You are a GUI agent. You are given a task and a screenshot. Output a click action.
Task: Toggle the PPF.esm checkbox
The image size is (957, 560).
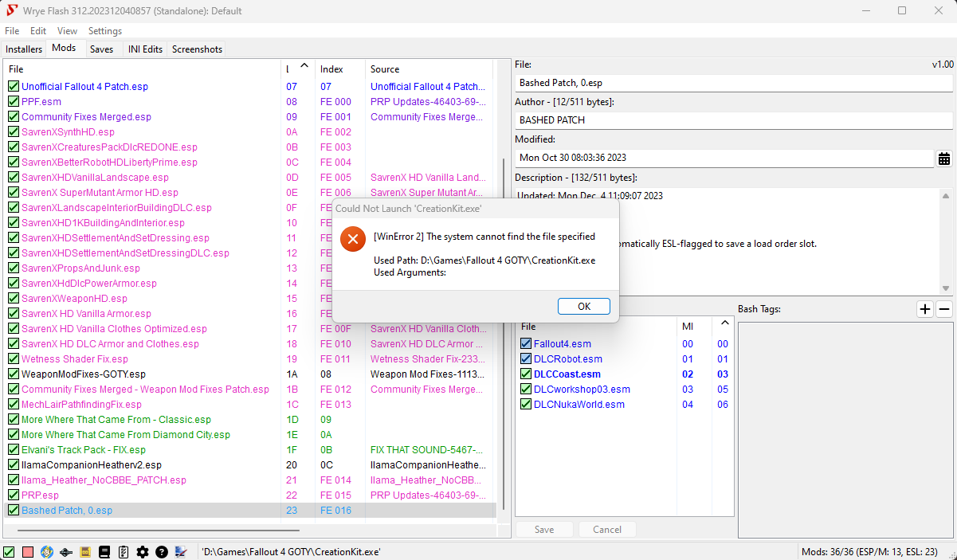click(14, 102)
